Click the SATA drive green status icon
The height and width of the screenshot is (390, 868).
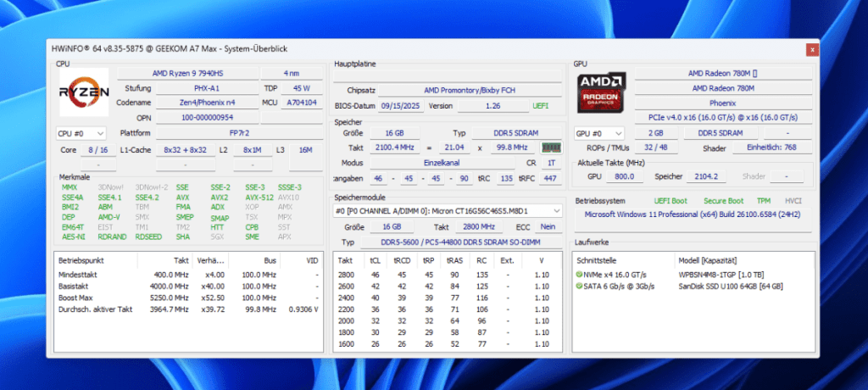pyautogui.click(x=580, y=287)
